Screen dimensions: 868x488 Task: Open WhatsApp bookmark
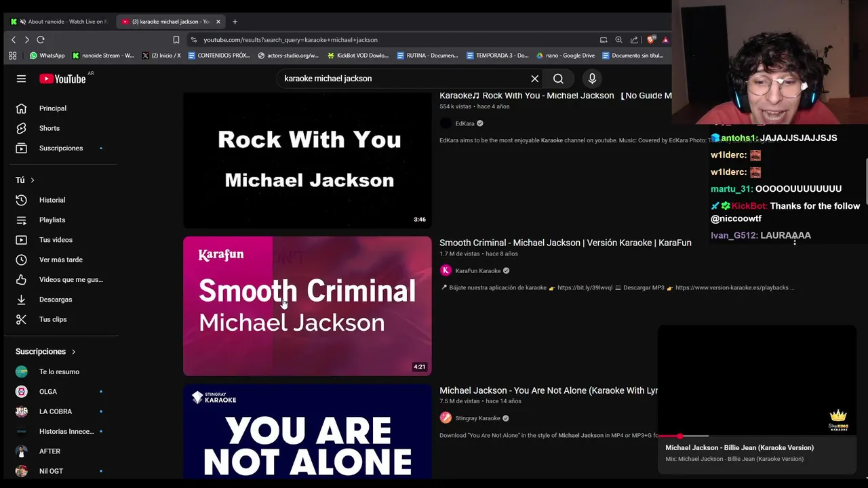click(x=47, y=56)
